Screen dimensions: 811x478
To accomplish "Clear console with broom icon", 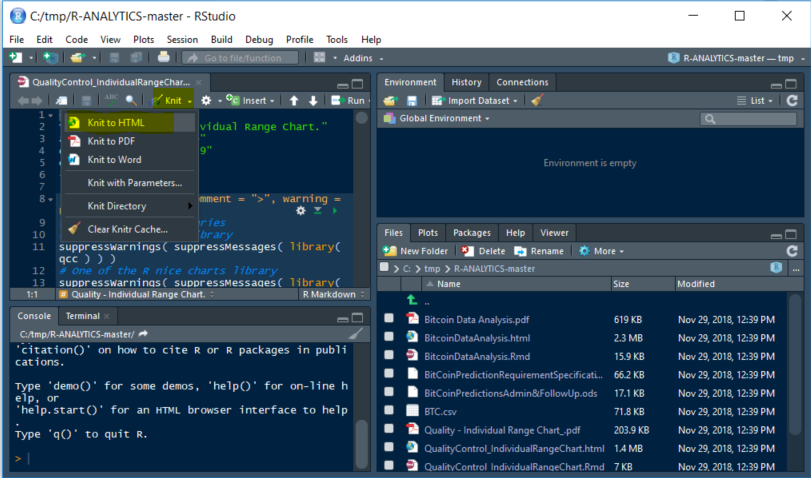I will pos(356,334).
